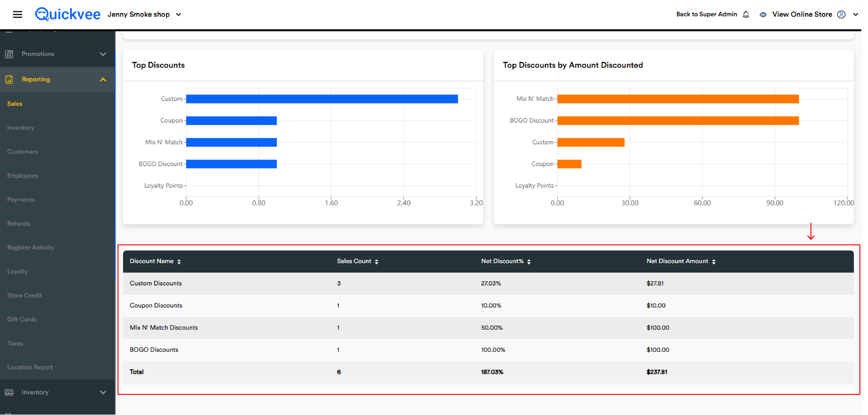
Task: Click the Promotions menu label
Action: pos(38,54)
